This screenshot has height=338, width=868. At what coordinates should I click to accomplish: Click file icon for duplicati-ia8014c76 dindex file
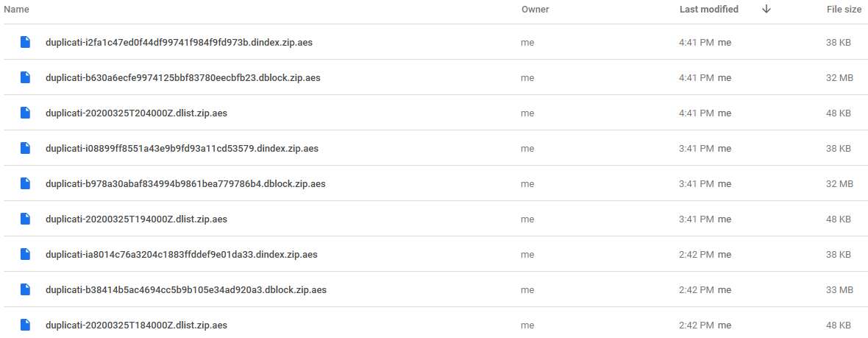25,254
